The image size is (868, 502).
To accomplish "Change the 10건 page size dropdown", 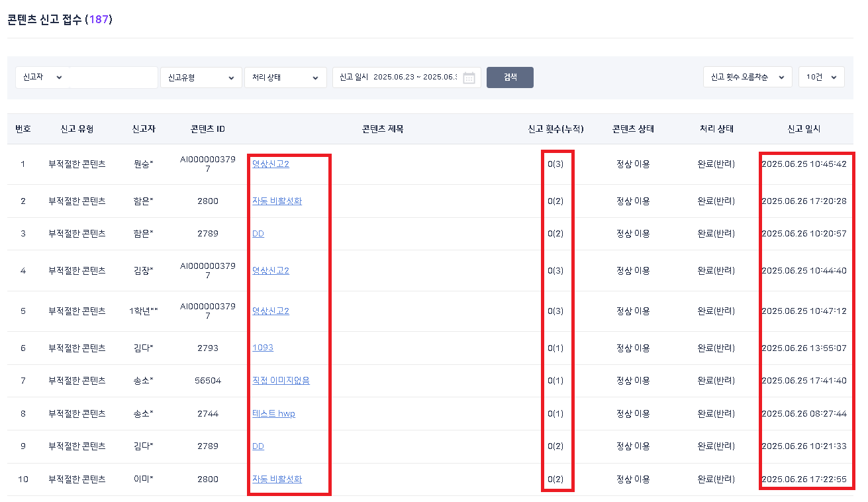I will coord(821,77).
